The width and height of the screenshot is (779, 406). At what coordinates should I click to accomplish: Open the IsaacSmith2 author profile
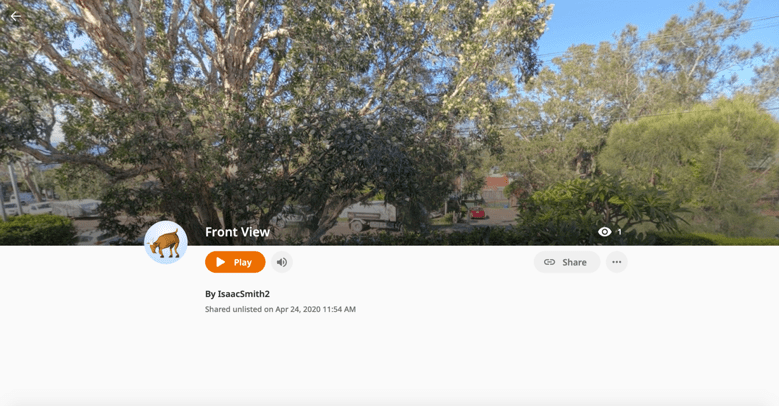pos(243,294)
